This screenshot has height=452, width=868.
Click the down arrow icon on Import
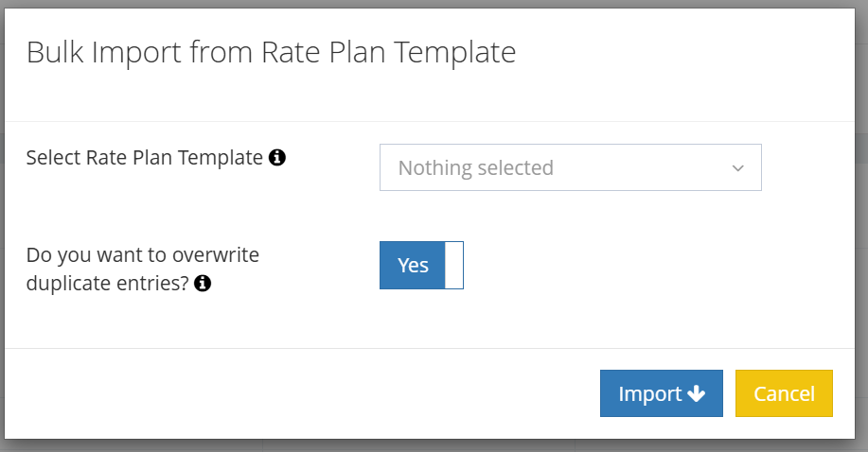point(697,394)
